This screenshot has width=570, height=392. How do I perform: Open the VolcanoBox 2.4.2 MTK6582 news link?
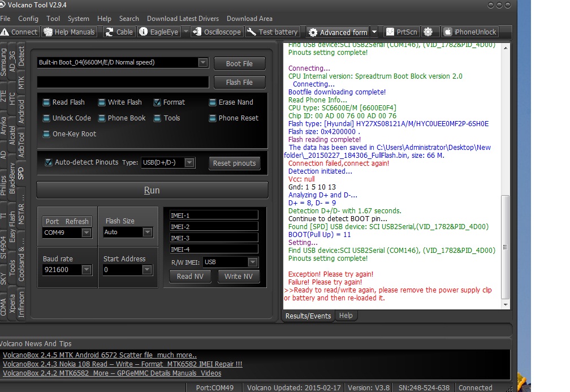tap(112, 373)
